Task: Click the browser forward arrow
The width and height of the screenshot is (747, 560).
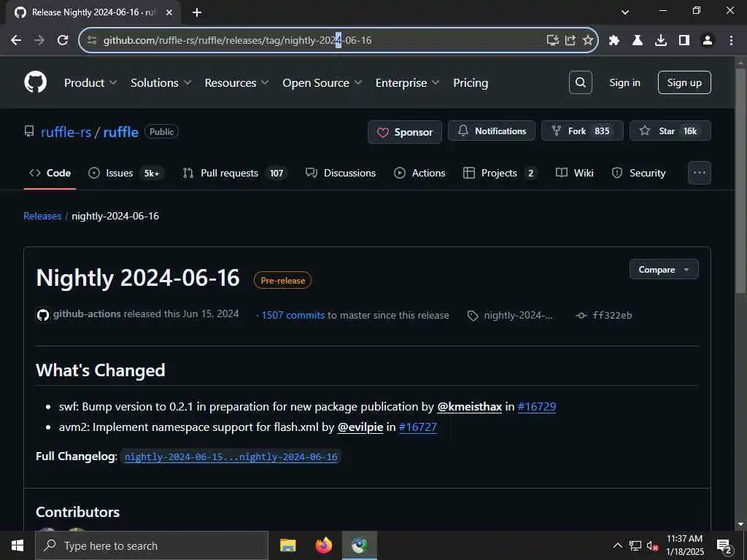Action: [39, 40]
